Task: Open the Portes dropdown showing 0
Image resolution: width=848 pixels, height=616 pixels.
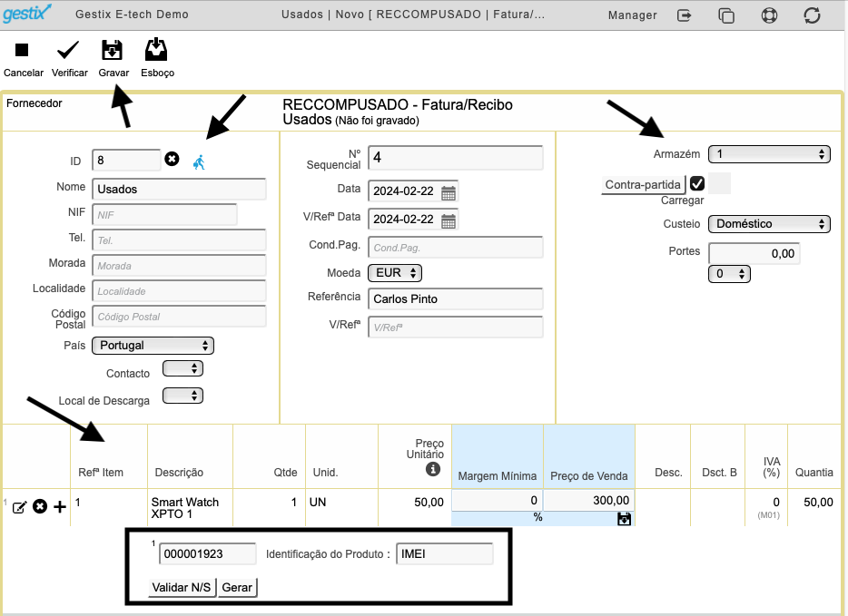Action: (729, 274)
